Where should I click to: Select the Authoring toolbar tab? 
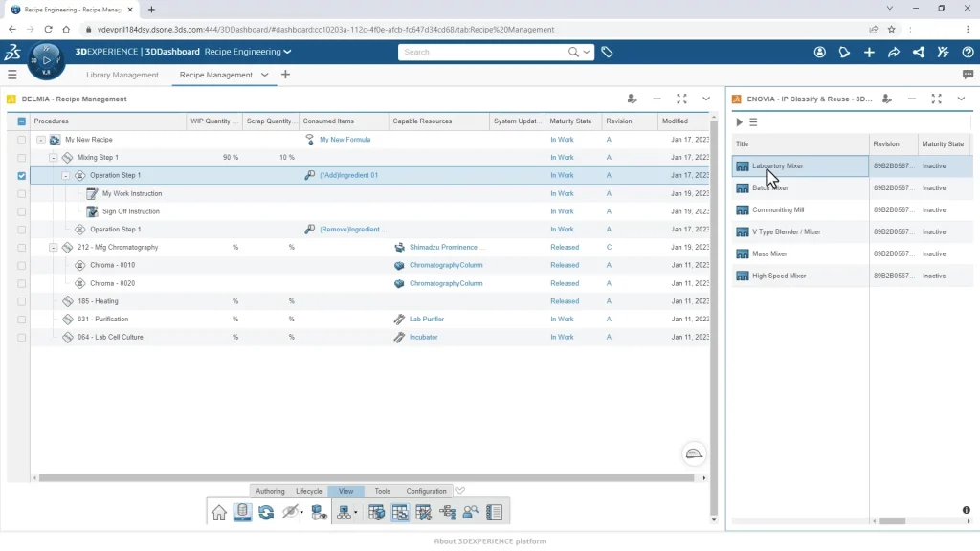270,491
